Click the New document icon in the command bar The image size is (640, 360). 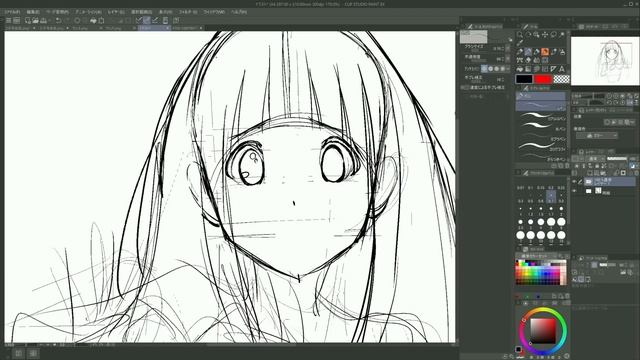[28, 20]
